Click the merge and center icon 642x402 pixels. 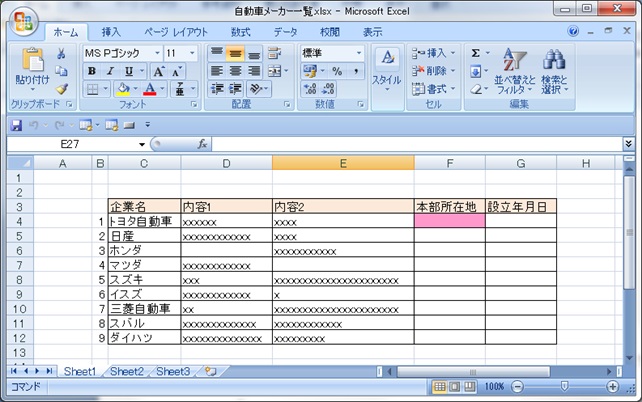tap(274, 71)
